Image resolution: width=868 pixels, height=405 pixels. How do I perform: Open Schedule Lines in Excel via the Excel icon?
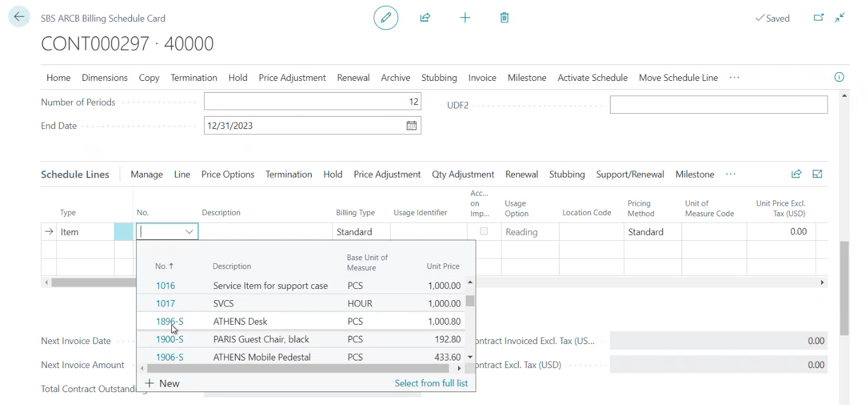click(817, 173)
